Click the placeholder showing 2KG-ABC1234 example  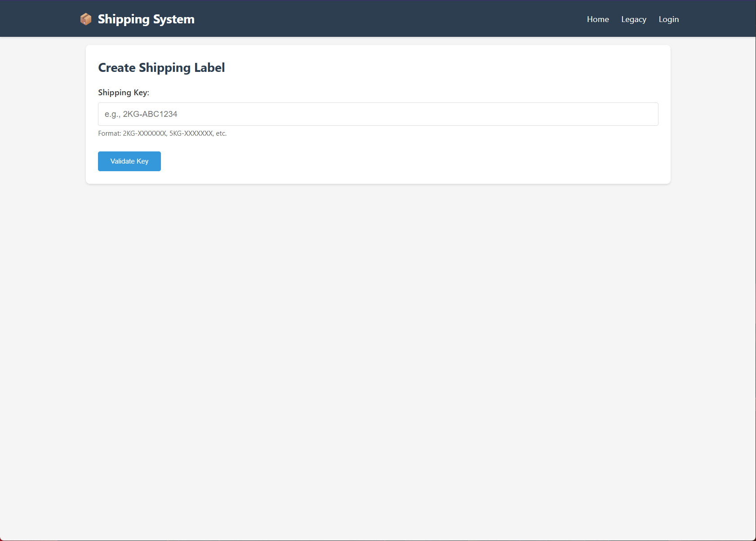pos(141,114)
